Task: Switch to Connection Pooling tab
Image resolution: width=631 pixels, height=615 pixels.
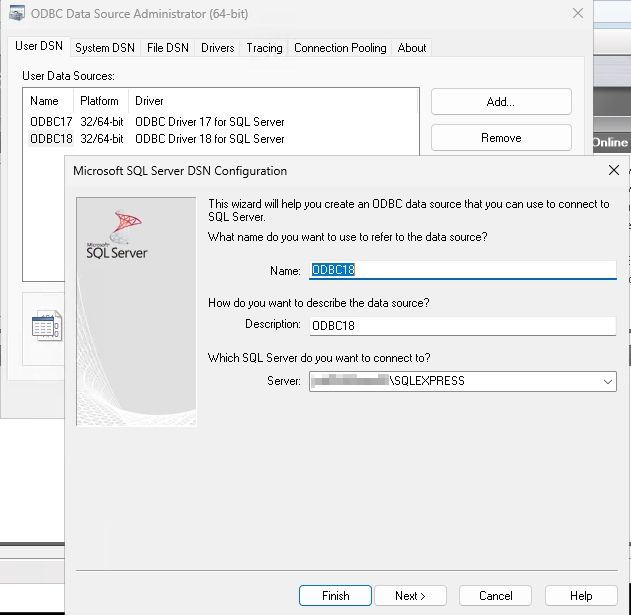Action: 340,48
